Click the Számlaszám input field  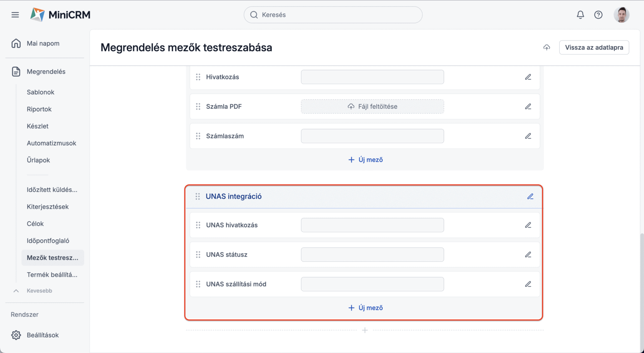tap(372, 136)
